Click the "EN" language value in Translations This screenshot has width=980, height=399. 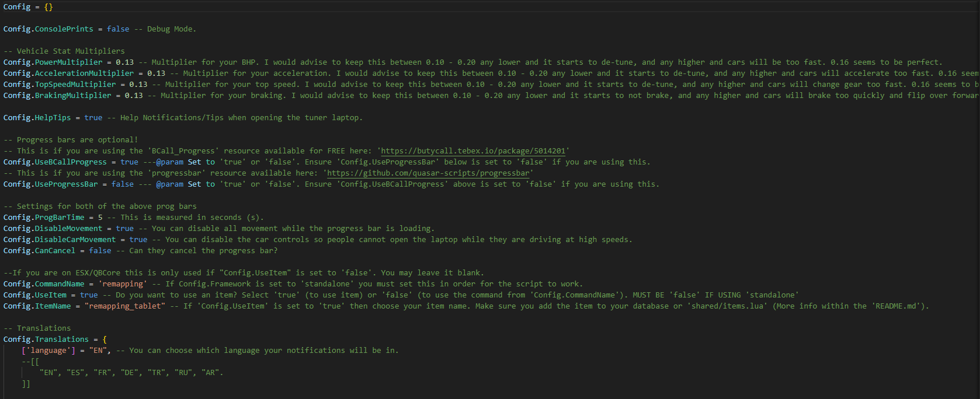pos(98,351)
